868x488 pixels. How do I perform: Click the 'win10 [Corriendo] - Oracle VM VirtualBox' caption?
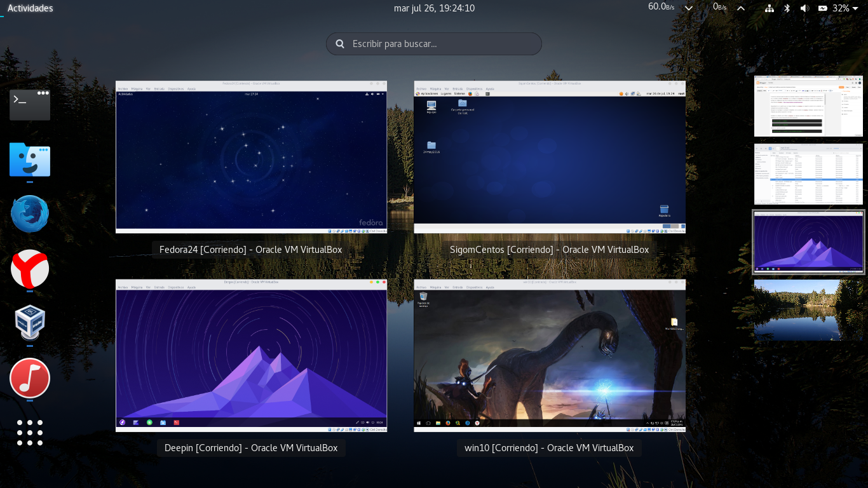(550, 448)
